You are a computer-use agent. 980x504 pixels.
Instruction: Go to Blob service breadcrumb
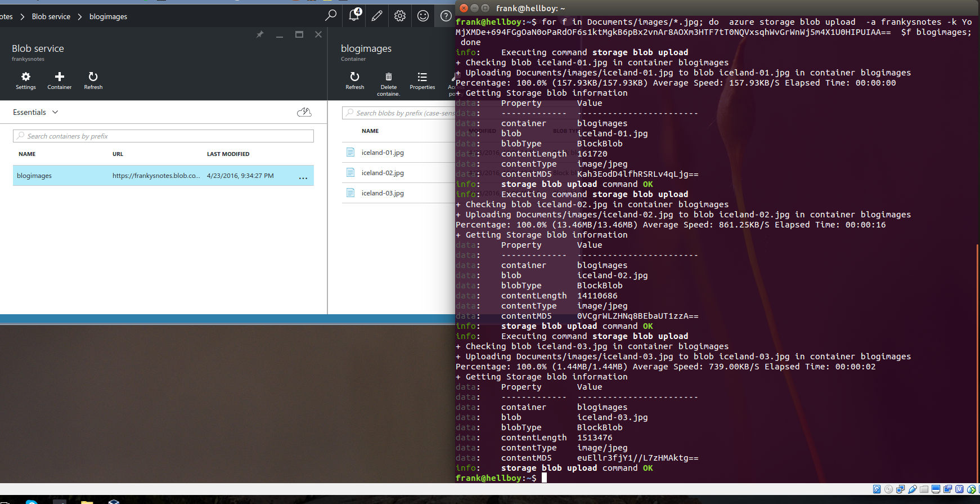point(51,16)
